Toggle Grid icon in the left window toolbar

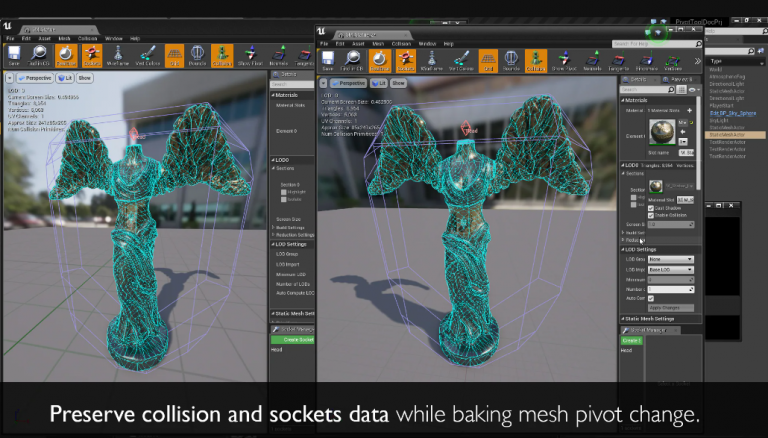click(174, 55)
